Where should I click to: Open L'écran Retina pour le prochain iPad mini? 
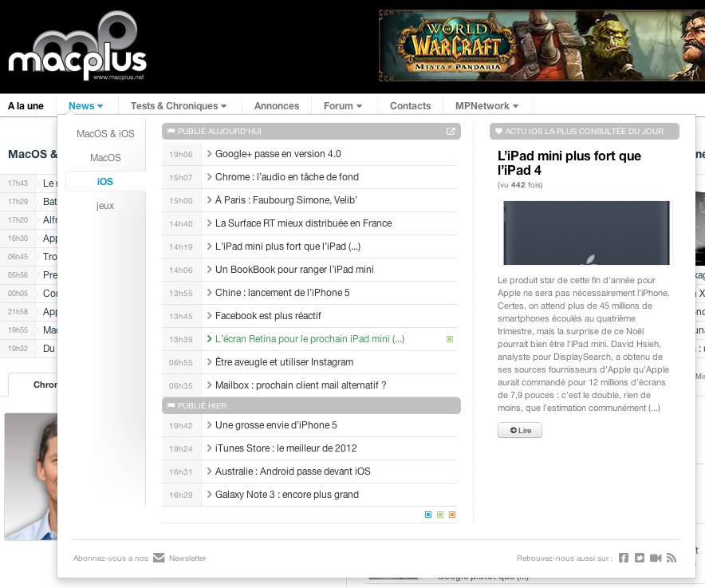309,339
